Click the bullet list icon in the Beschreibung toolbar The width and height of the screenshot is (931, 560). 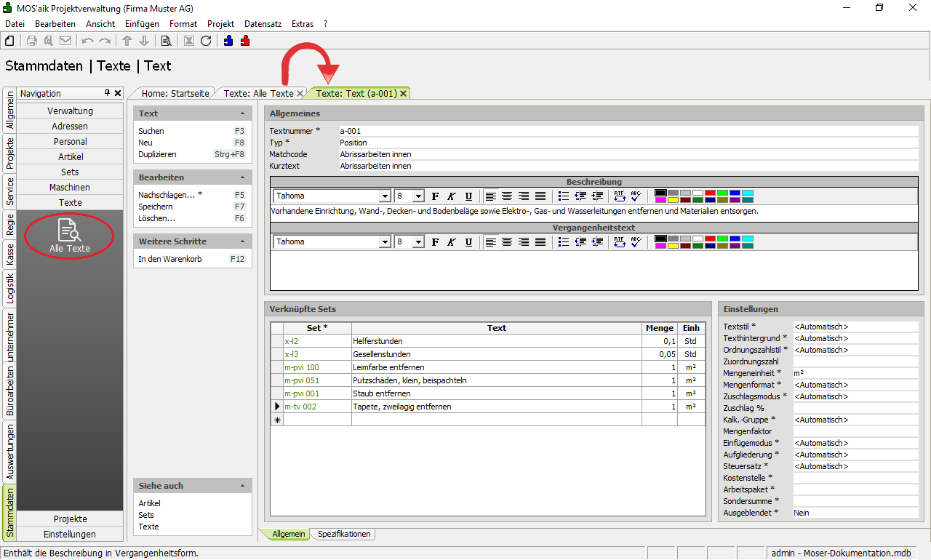(564, 196)
